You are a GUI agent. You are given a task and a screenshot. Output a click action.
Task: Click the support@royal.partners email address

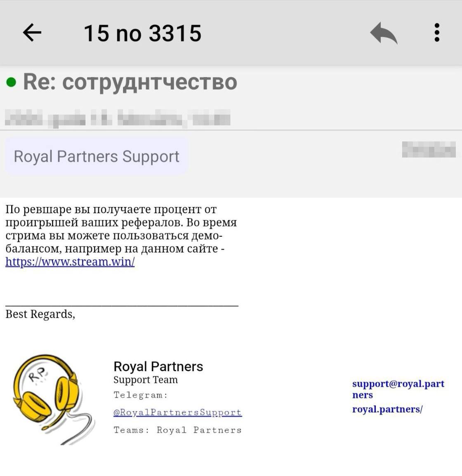398,389
